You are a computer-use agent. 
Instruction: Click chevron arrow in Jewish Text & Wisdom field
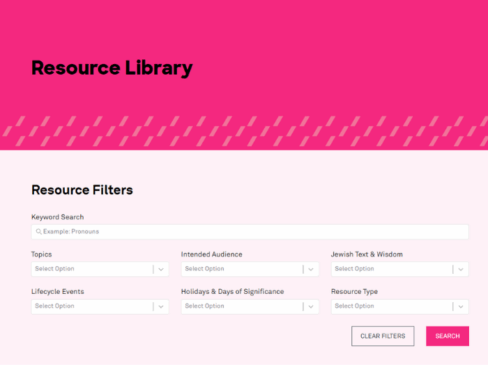pos(461,269)
